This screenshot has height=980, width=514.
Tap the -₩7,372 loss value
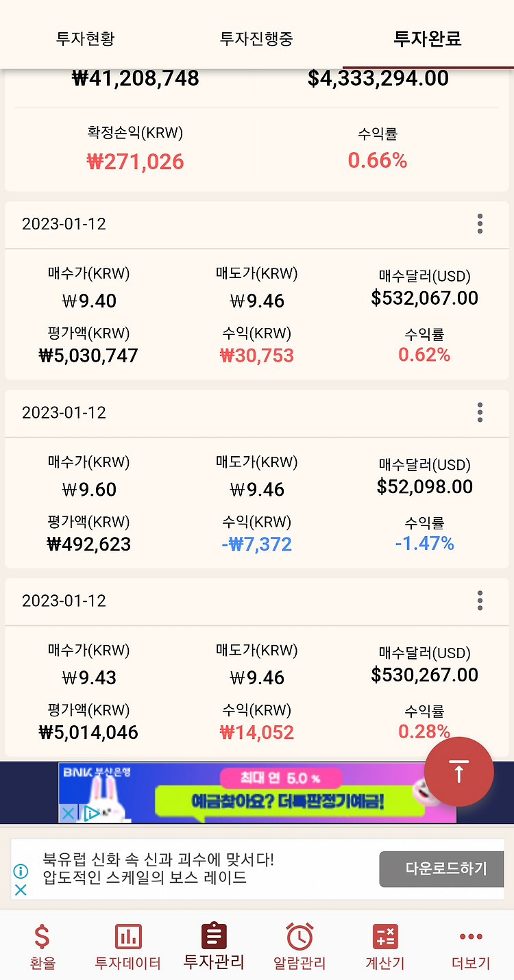(256, 544)
